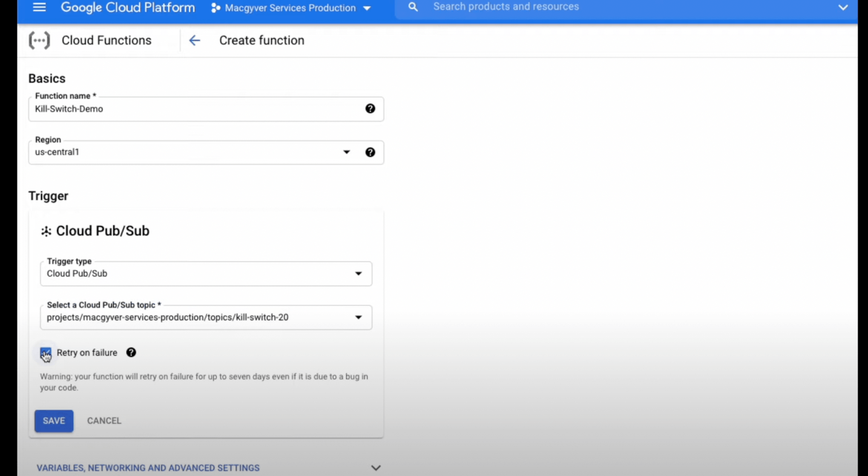Open the hamburger navigation menu
The width and height of the screenshot is (868, 476).
tap(39, 7)
